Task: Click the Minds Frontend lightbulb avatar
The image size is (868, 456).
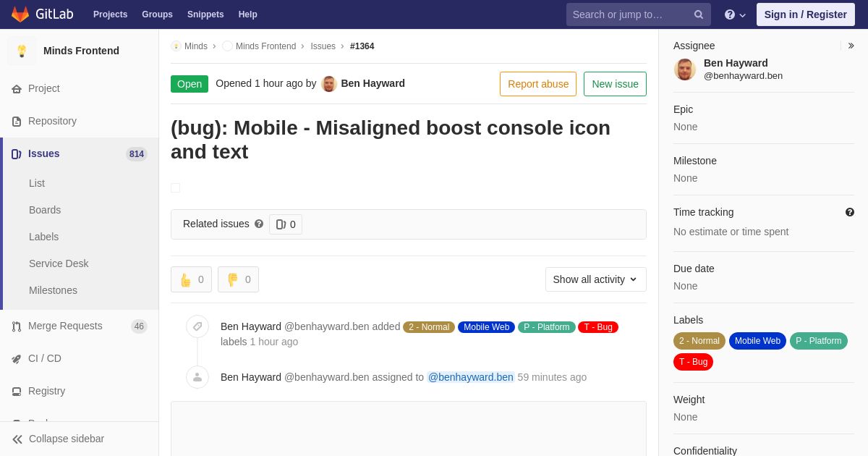Action: point(22,51)
